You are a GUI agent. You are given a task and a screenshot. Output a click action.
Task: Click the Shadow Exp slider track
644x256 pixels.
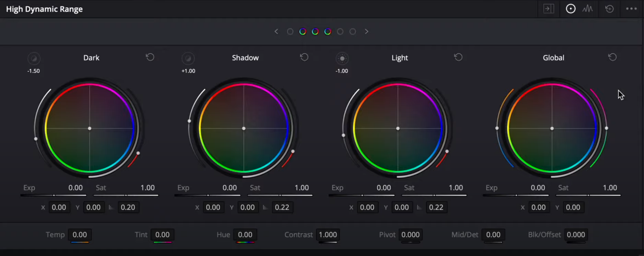click(x=208, y=195)
